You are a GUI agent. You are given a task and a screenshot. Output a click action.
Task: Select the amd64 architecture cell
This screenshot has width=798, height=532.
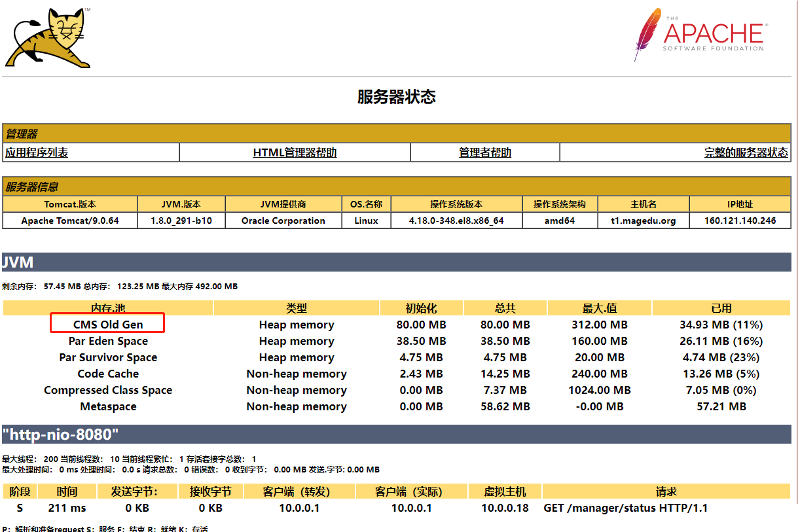[x=560, y=221]
